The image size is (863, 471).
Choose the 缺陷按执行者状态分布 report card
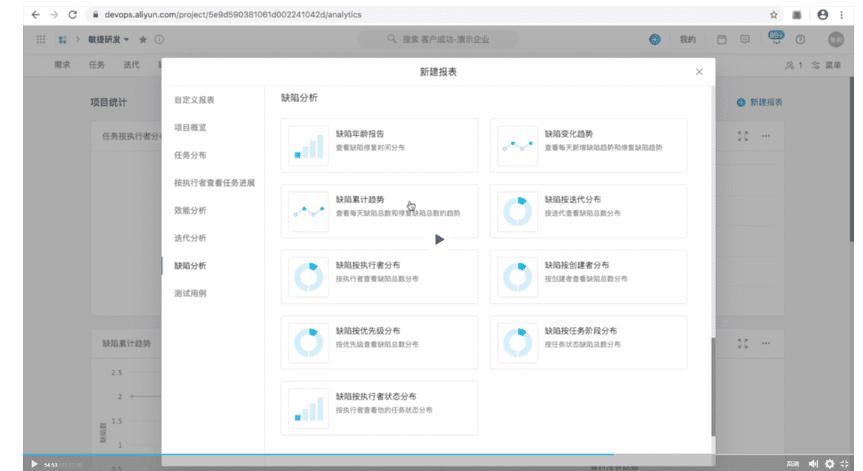click(379, 408)
